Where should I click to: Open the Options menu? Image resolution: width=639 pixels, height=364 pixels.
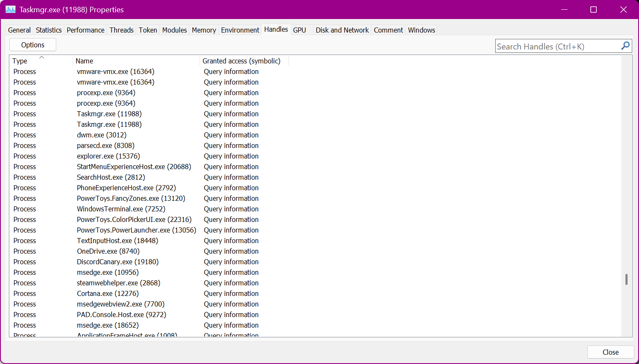[x=33, y=44]
